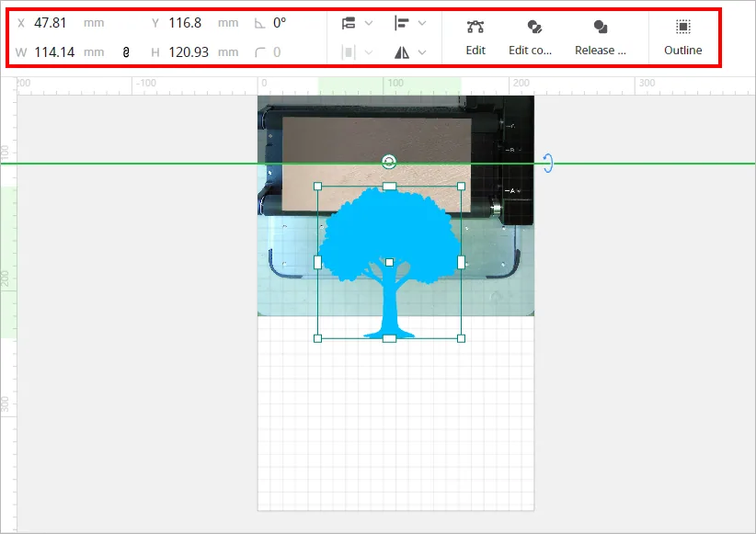Toggle the aspect ratio lock link
The height and width of the screenshot is (534, 756).
coord(126,52)
